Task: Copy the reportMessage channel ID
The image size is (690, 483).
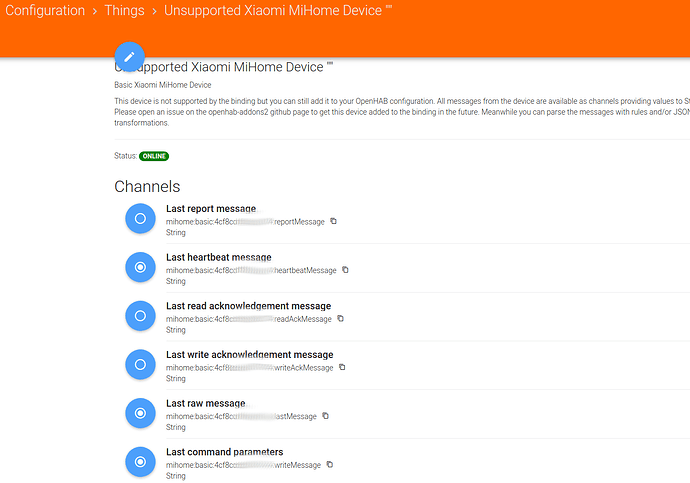Action: click(334, 221)
